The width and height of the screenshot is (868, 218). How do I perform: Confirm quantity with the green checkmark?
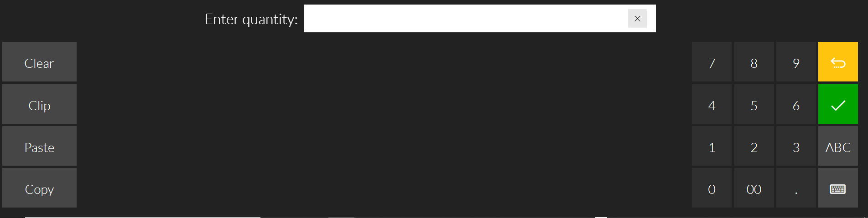click(x=838, y=104)
